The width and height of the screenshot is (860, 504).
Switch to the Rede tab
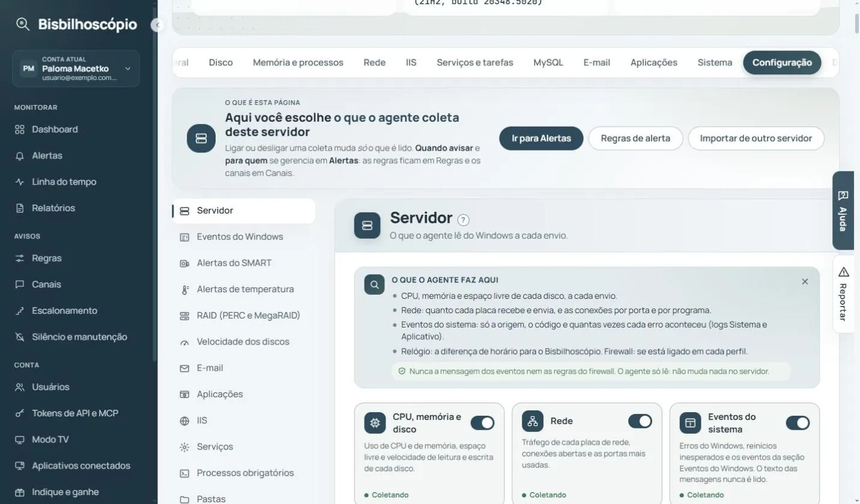pos(374,62)
